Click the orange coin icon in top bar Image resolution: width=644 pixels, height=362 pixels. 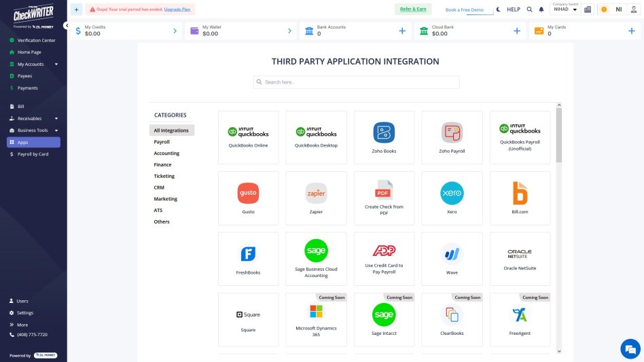click(604, 10)
